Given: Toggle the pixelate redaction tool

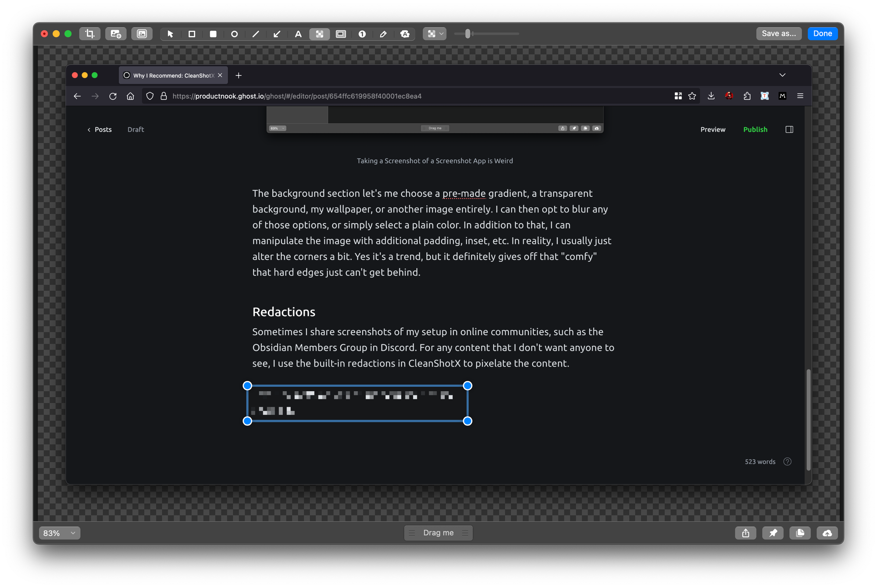Looking at the screenshot, I should click(x=320, y=34).
